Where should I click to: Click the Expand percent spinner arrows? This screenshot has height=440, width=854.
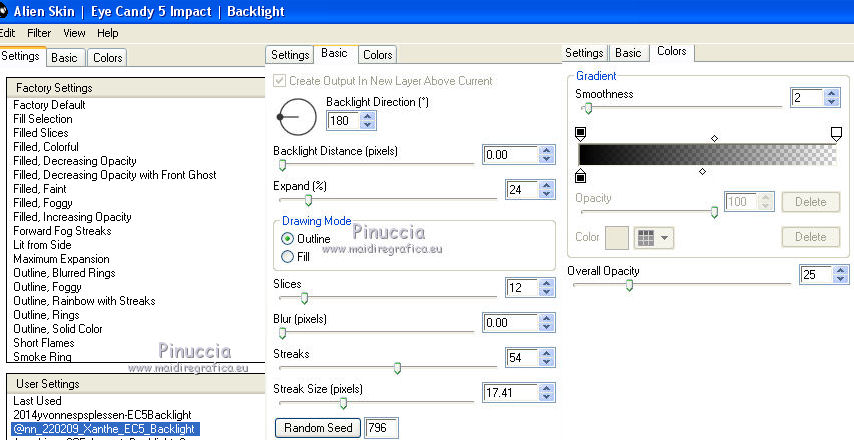tap(546, 190)
